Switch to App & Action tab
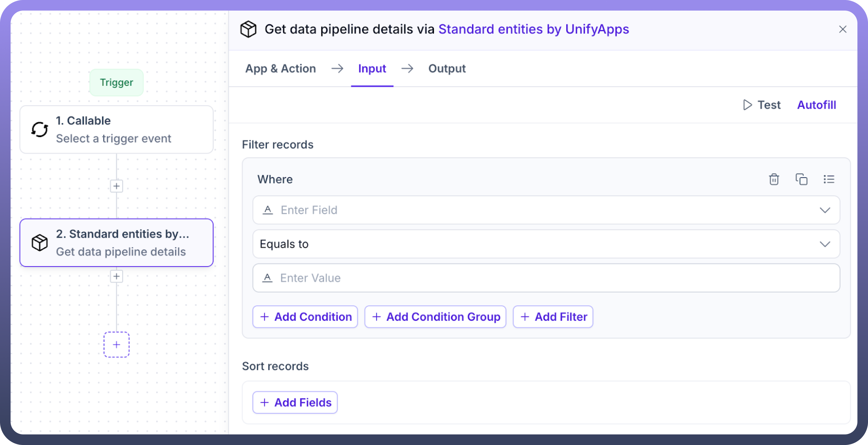The image size is (868, 445). pyautogui.click(x=280, y=69)
